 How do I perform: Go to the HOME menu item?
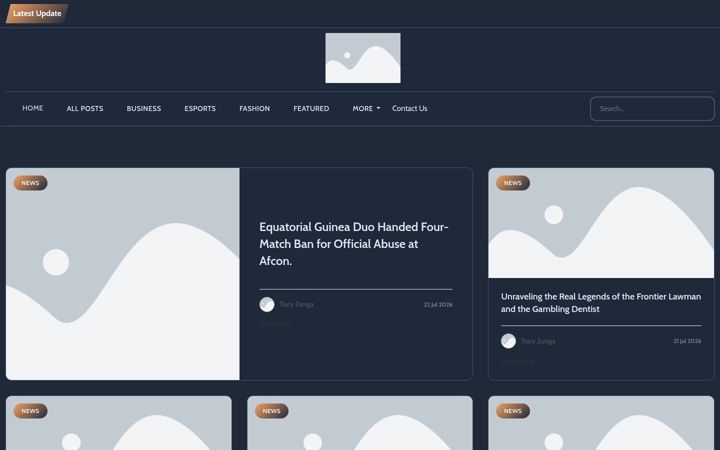click(x=33, y=108)
